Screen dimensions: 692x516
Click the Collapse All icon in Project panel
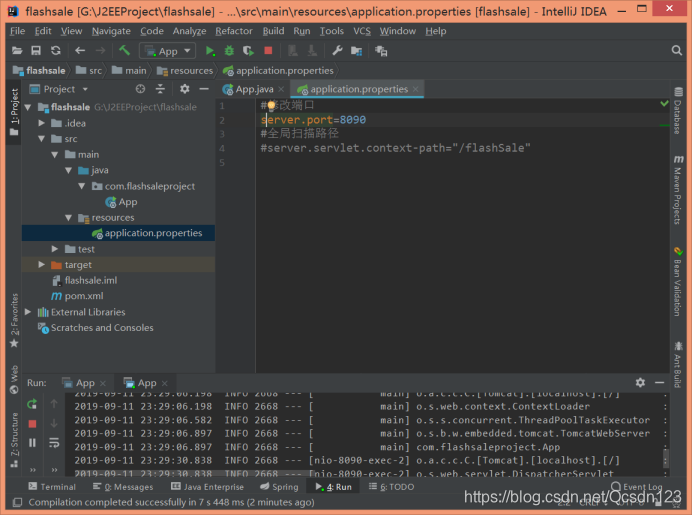(160, 89)
